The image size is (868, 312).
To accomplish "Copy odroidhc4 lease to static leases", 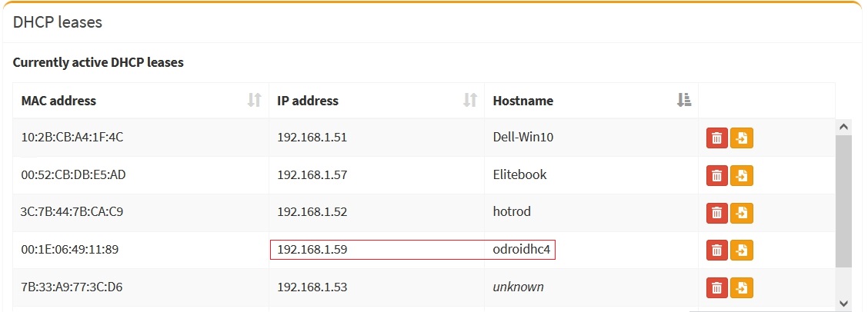I will 741,250.
